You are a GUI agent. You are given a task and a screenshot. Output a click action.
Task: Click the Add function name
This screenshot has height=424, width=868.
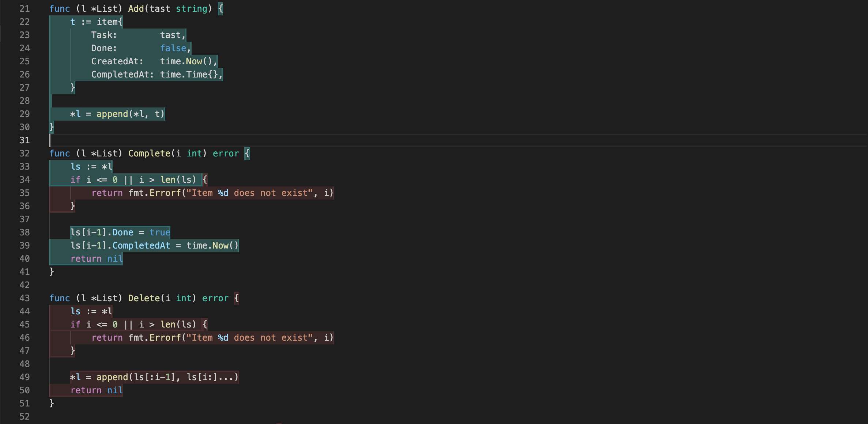coord(136,9)
